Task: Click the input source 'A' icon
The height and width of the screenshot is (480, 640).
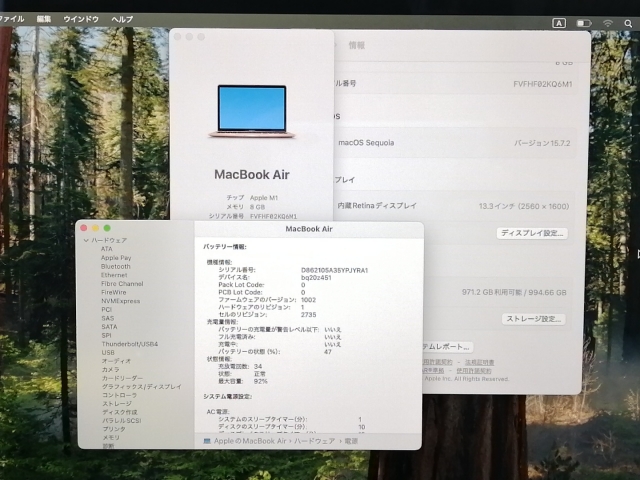Action: tap(559, 23)
